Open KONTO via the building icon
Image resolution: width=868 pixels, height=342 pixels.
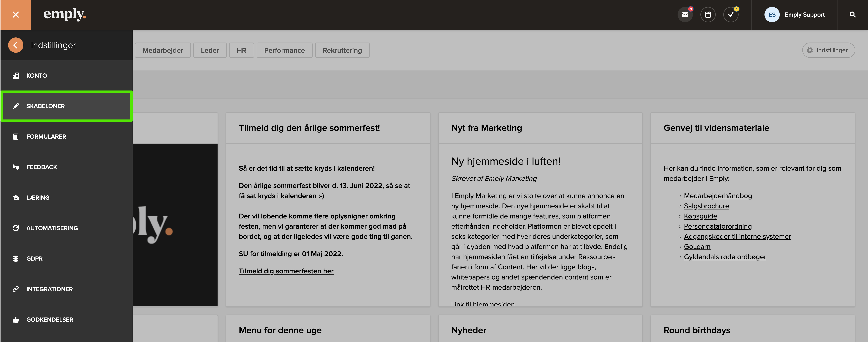[36, 75]
